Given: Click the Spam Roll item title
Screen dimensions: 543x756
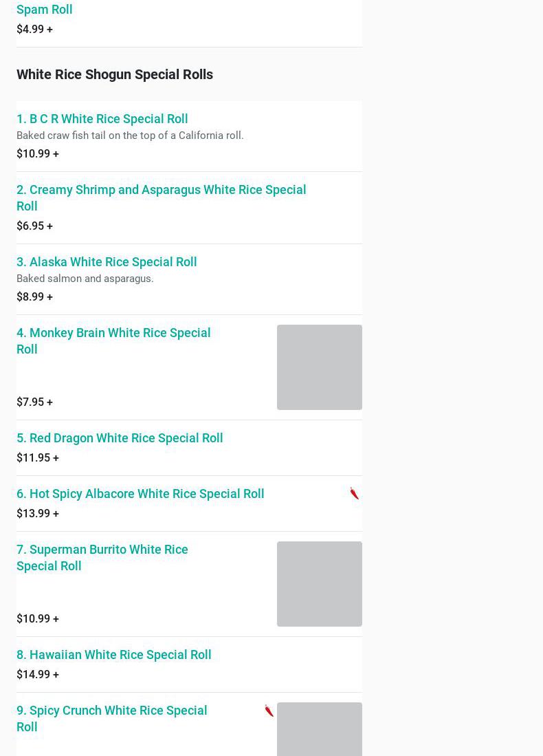Looking at the screenshot, I should (44, 10).
